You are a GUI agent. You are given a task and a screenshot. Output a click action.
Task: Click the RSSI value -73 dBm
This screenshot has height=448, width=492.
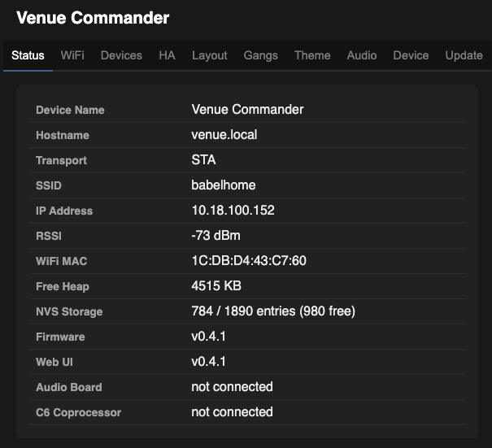tap(216, 236)
